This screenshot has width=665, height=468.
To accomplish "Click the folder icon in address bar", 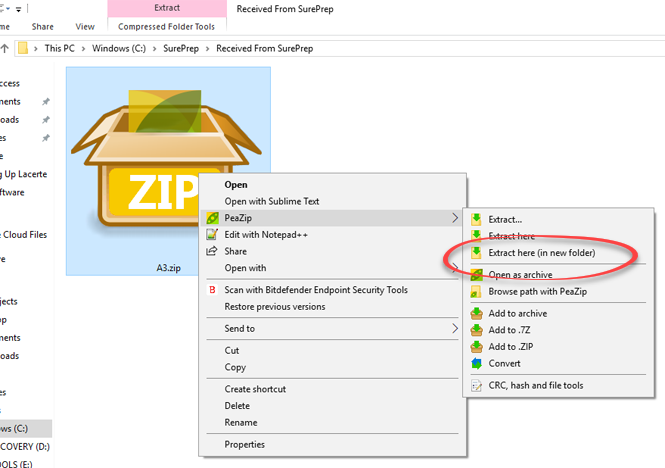I will (x=23, y=48).
